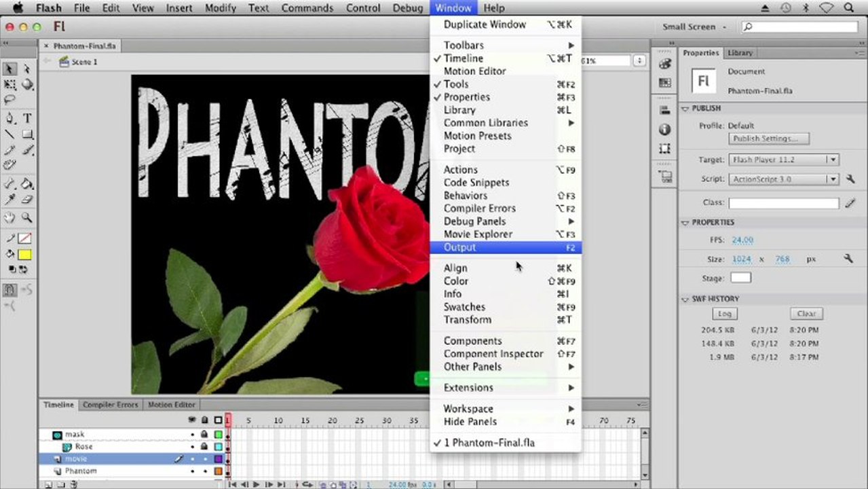Screen dimensions: 868x489
Task: Open the Info panel icon
Action: (x=664, y=129)
